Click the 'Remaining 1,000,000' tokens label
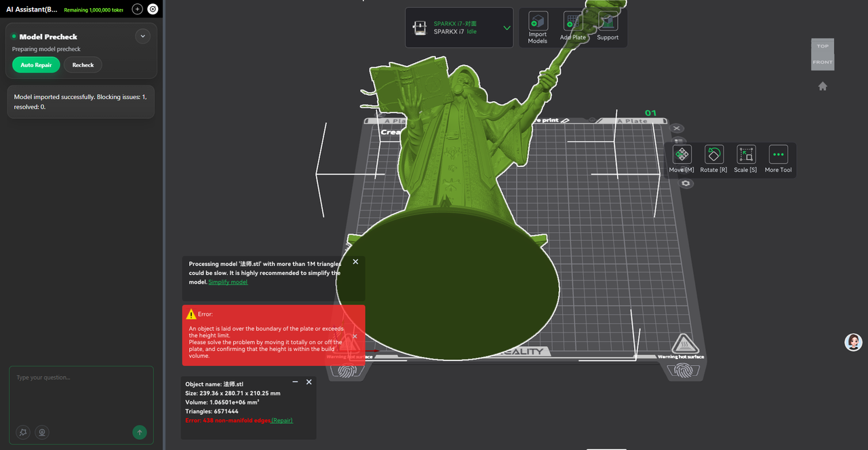 point(94,10)
